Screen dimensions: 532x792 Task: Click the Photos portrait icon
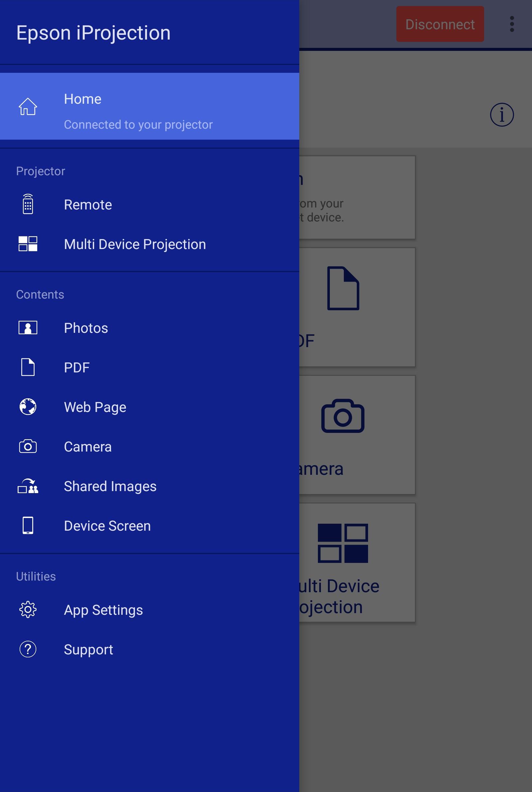point(28,328)
